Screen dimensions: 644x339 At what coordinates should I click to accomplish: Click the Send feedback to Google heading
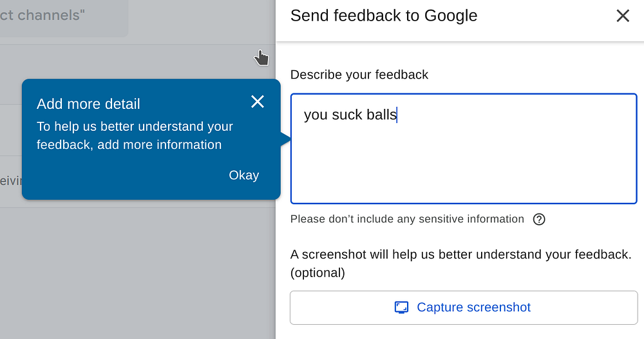384,16
